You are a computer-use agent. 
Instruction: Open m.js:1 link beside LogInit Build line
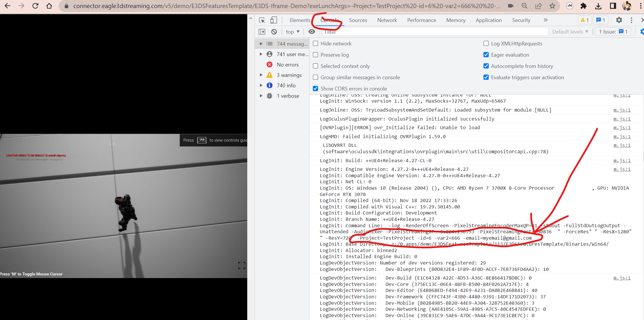click(x=622, y=160)
